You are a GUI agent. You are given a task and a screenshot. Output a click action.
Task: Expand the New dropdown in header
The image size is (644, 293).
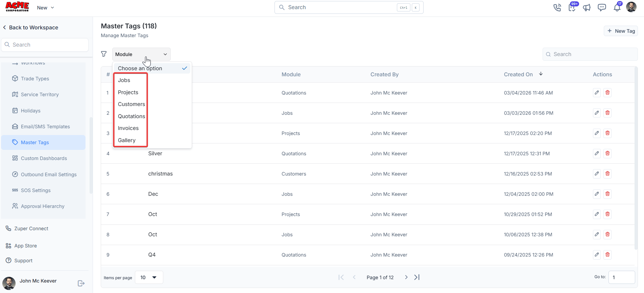(x=45, y=8)
